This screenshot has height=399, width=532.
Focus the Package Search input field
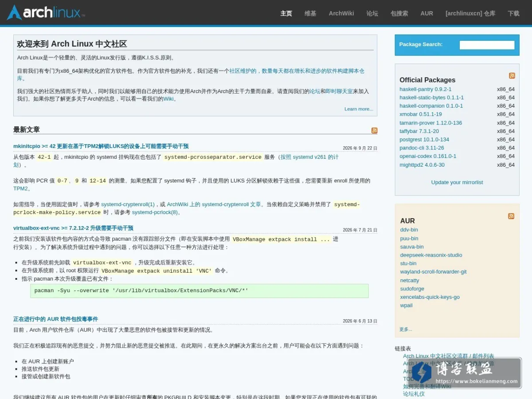click(487, 45)
